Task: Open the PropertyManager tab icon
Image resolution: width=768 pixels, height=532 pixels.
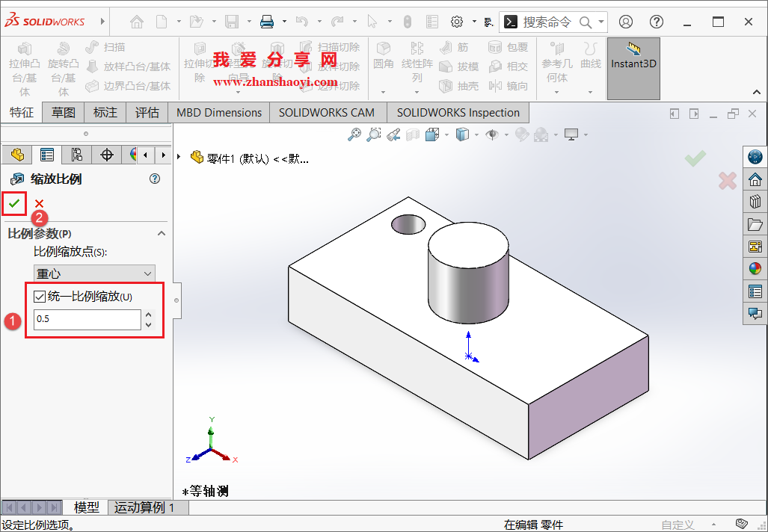Action: pos(47,155)
